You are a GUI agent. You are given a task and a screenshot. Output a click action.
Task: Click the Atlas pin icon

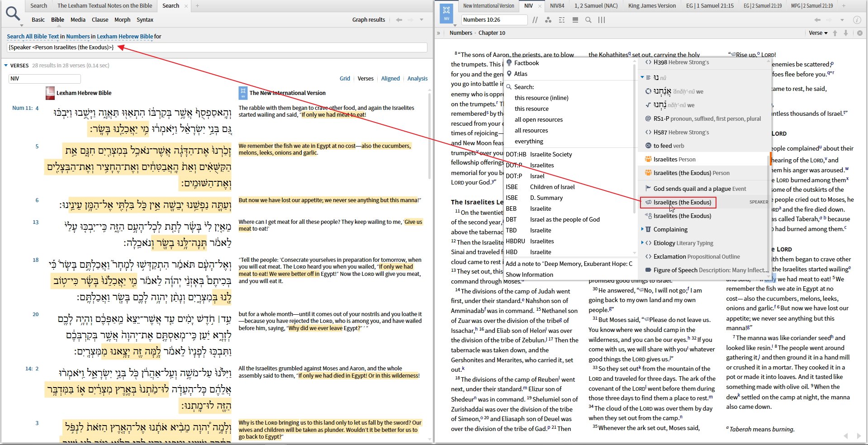[509, 74]
